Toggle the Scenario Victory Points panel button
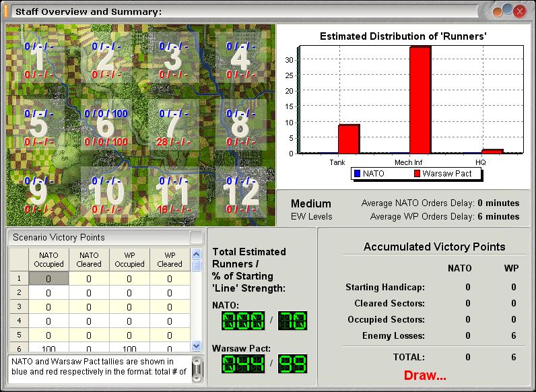The height and width of the screenshot is (392, 536). [196, 237]
